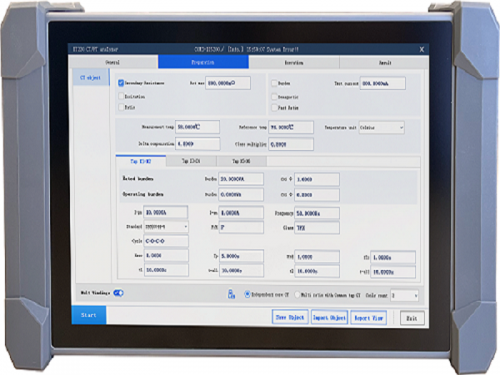Image resolution: width=500 pixels, height=375 pixels.
Task: Click the t-al2 input field
Action: point(393,272)
